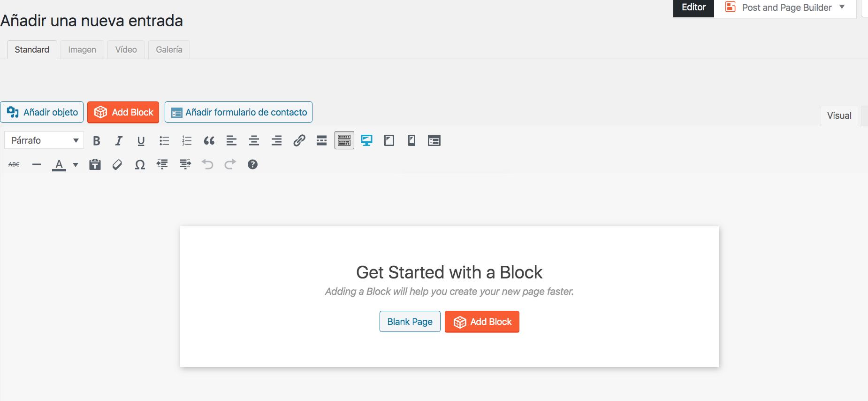Image resolution: width=868 pixels, height=401 pixels.
Task: Click the Blank Page button
Action: [410, 322]
